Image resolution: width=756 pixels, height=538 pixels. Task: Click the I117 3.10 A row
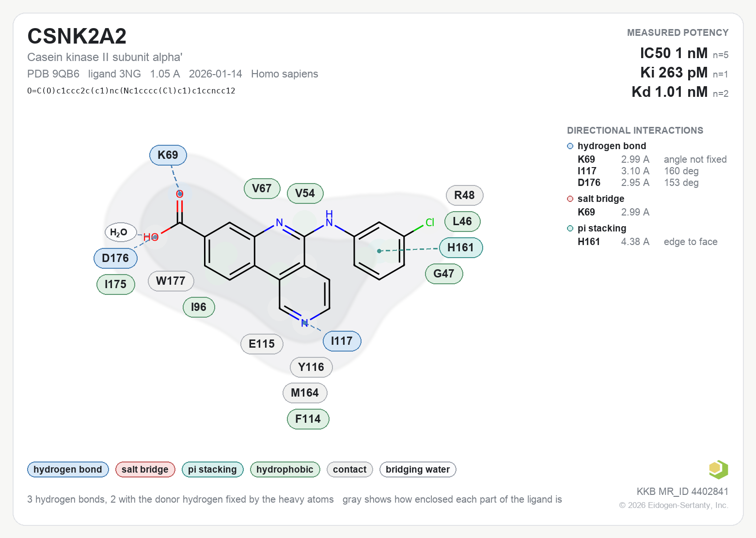click(x=638, y=171)
